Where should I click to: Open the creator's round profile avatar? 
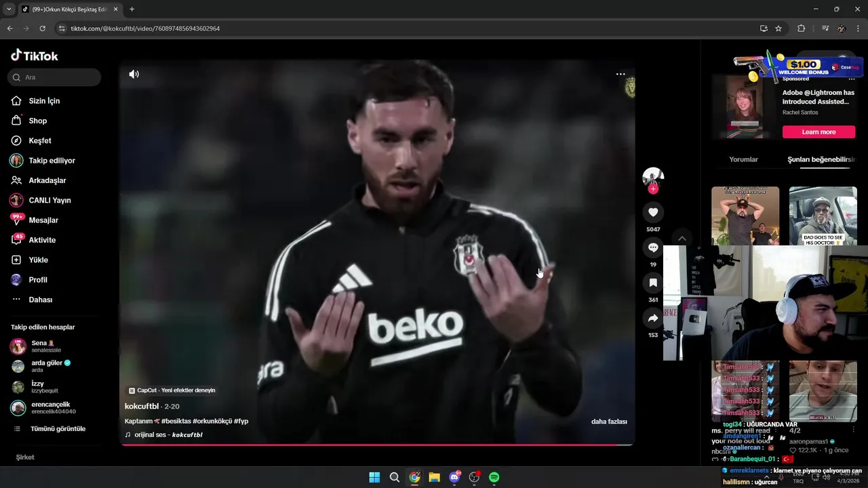653,178
